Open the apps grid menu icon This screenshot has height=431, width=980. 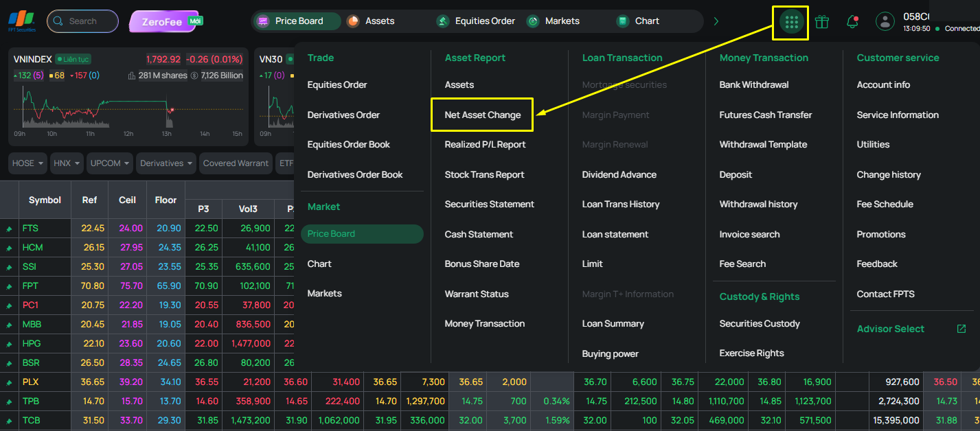click(x=791, y=22)
